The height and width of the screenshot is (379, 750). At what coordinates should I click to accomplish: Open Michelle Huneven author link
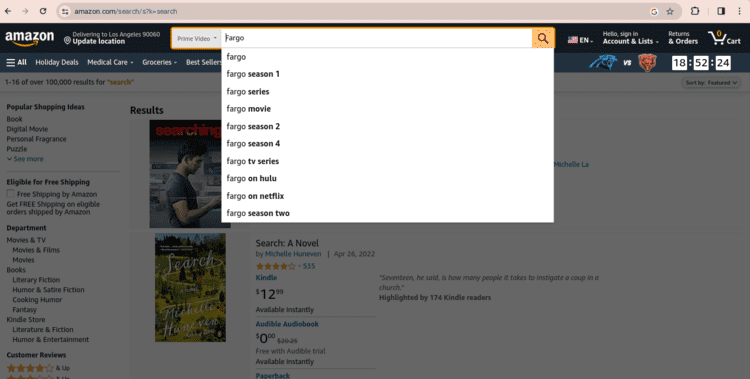(293, 254)
